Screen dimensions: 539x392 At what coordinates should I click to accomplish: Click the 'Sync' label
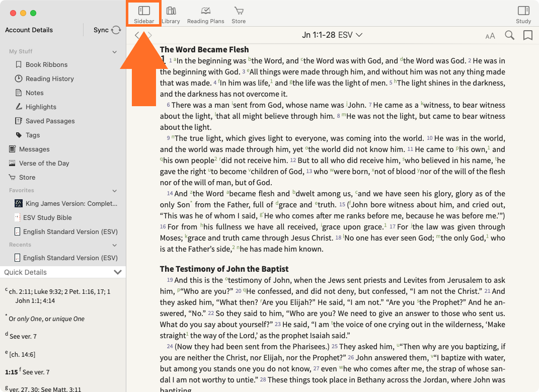coord(101,30)
